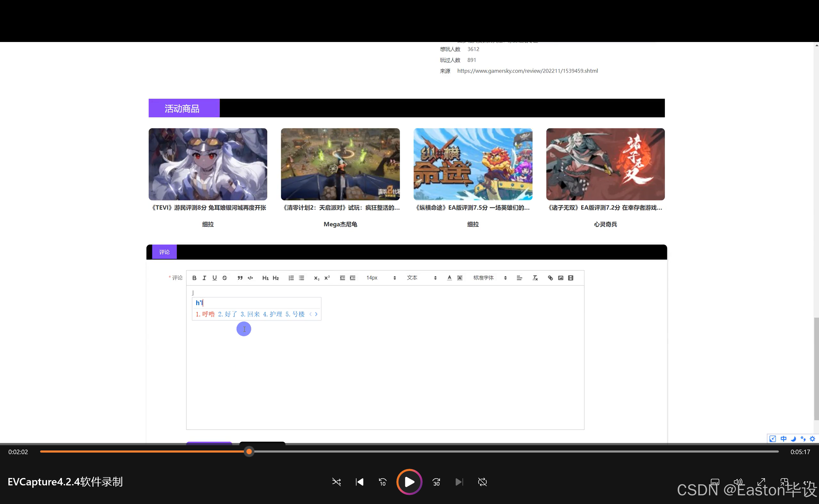Toggle underline formatting
819x504 pixels.
(215, 278)
